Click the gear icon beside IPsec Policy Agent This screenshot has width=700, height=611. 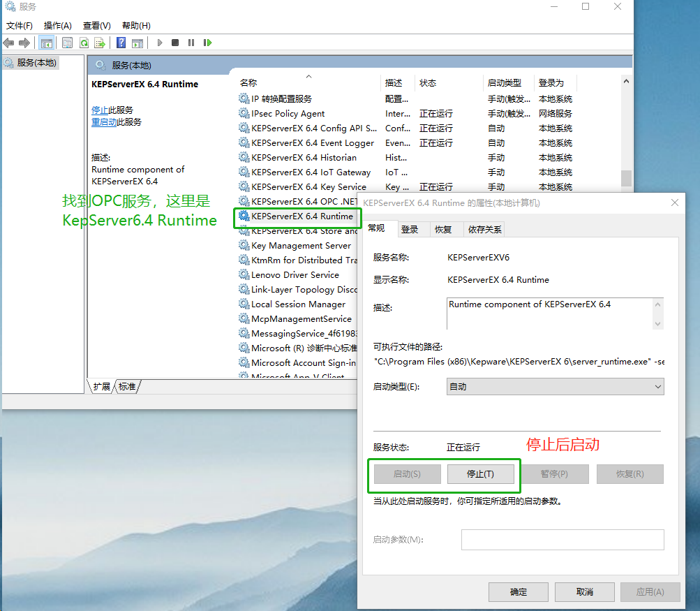pos(244,113)
